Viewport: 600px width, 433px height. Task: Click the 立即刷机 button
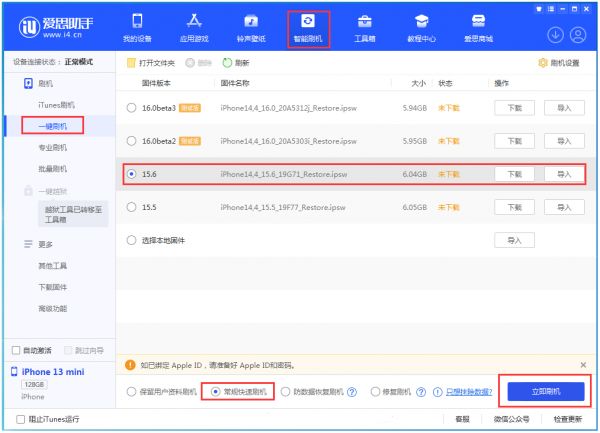pos(546,391)
